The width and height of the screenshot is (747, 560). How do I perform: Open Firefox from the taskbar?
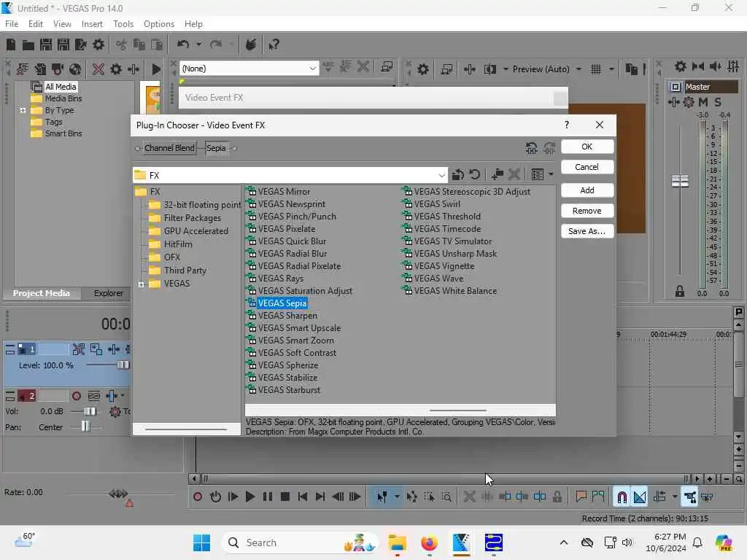point(429,542)
